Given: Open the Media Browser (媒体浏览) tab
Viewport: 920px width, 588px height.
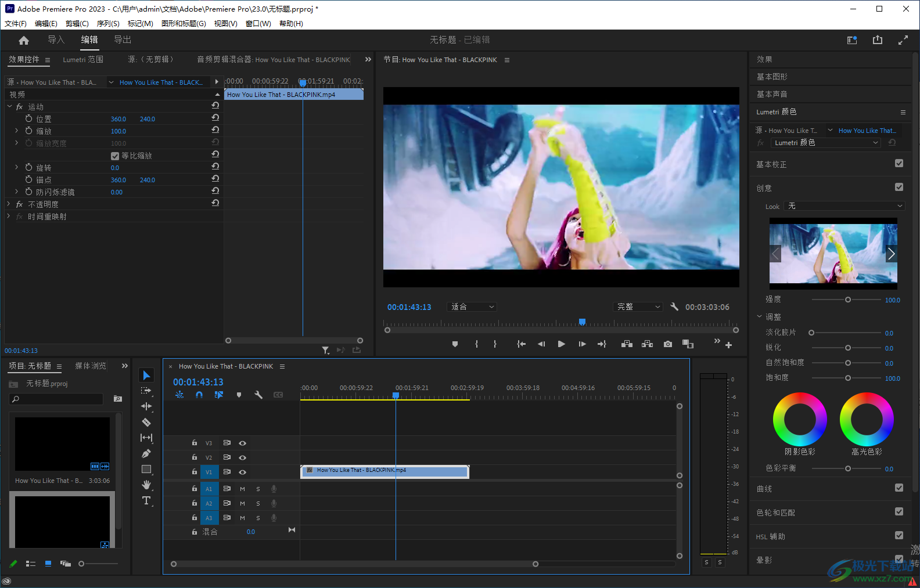Looking at the screenshot, I should (x=91, y=366).
